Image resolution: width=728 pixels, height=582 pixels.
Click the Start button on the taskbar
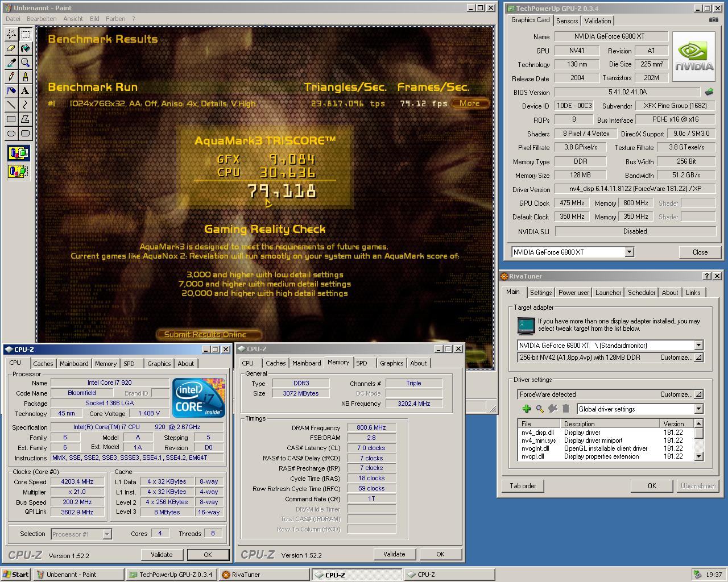click(16, 575)
